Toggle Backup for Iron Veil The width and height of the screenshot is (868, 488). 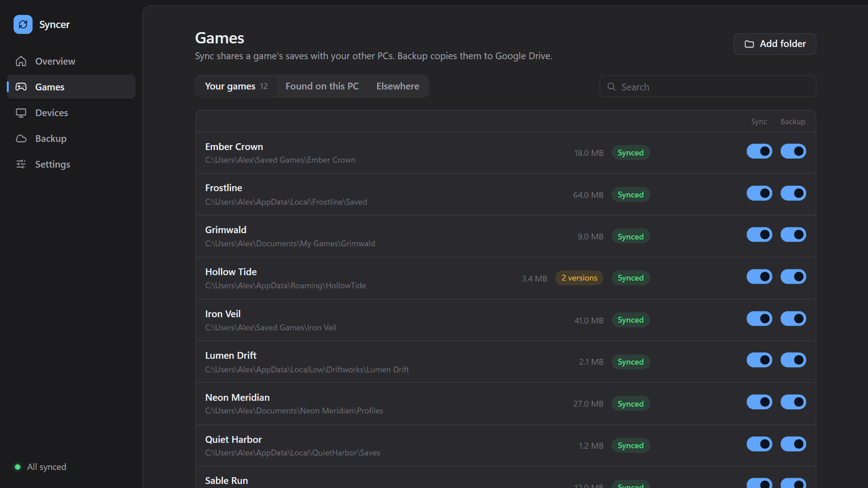click(x=793, y=319)
